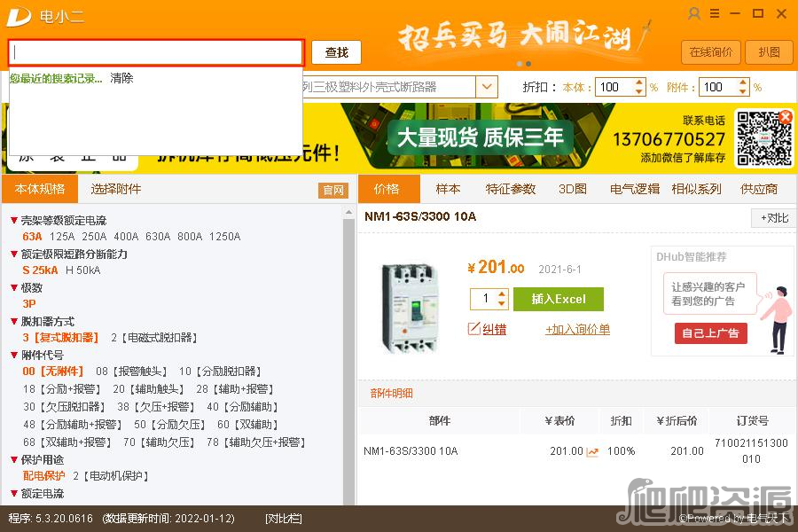Collapse the 额定电流 section
The height and width of the screenshot is (532, 798).
click(14, 493)
